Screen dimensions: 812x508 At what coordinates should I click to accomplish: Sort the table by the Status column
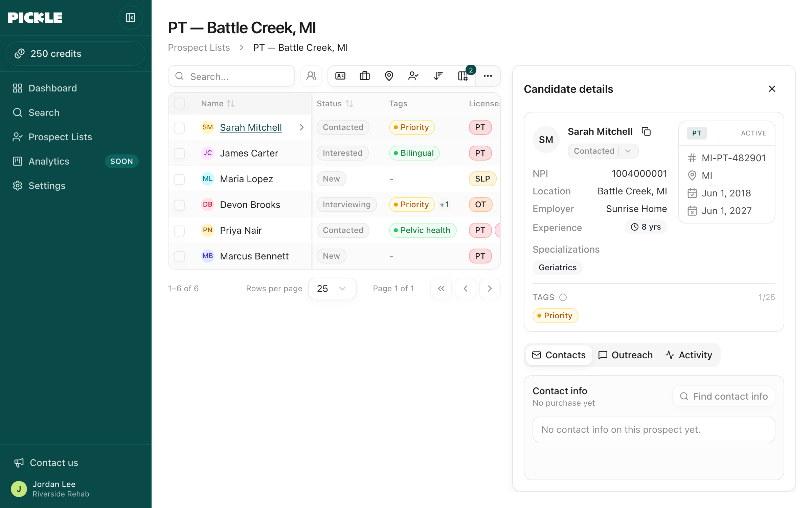(x=335, y=104)
